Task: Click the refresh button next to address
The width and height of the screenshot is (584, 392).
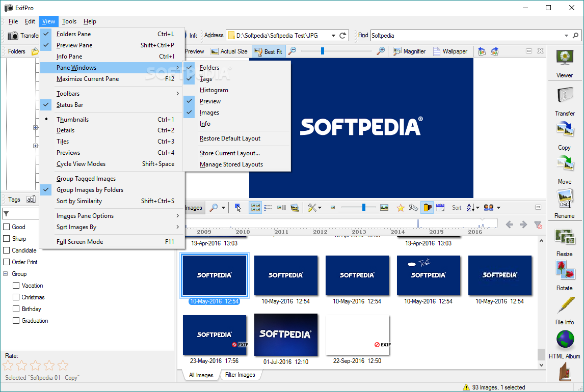Action: (x=343, y=35)
